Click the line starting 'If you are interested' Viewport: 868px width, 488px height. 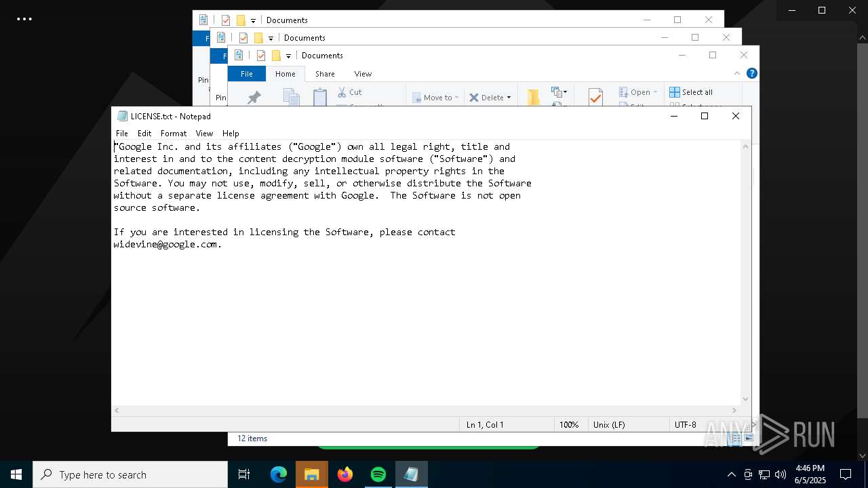click(284, 232)
